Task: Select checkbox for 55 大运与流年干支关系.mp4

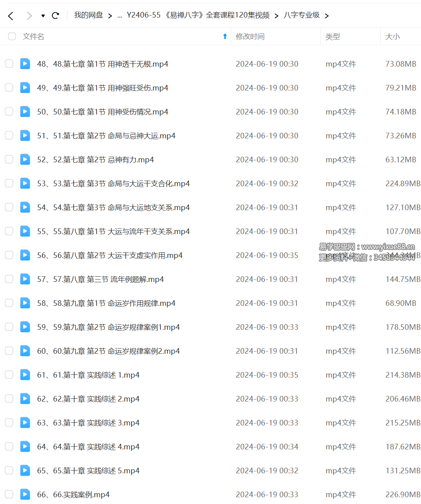Action: pos(9,231)
